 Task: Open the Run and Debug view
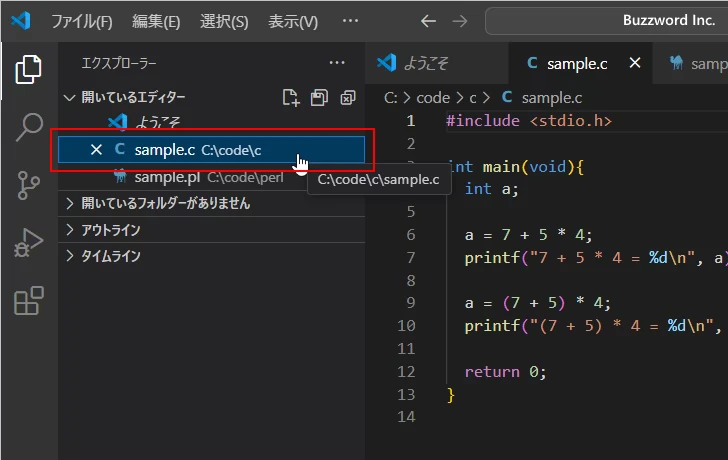click(29, 243)
